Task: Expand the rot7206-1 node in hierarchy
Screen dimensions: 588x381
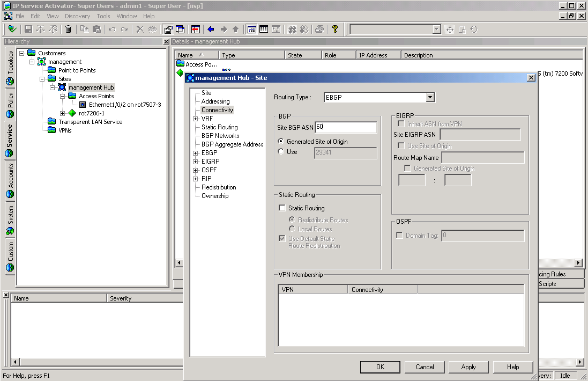Action: (62, 113)
